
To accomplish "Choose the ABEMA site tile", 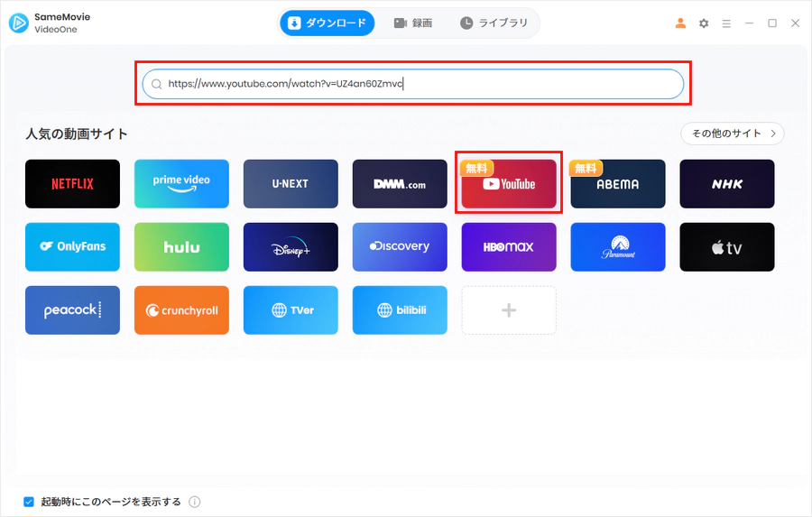I will pyautogui.click(x=618, y=184).
